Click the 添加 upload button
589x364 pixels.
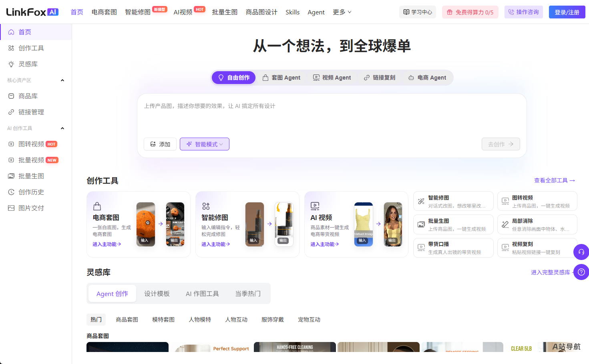point(160,144)
